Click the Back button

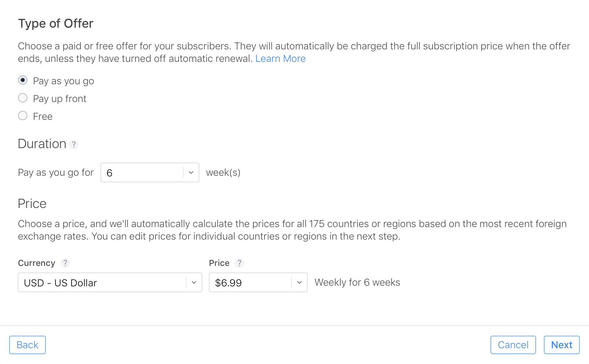[x=27, y=345]
